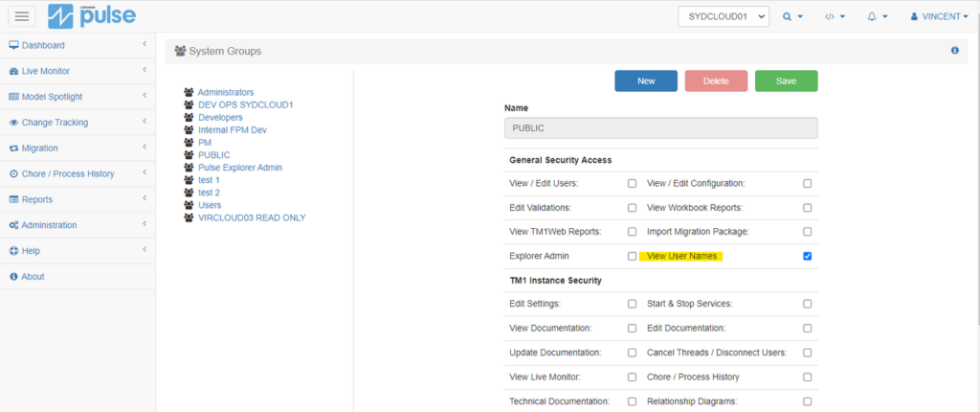980x412 pixels.
Task: Click the green Save button
Action: click(786, 81)
